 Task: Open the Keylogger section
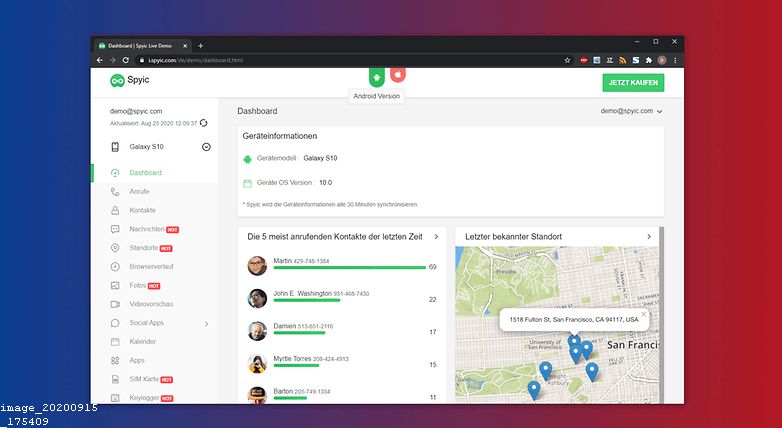coord(145,398)
